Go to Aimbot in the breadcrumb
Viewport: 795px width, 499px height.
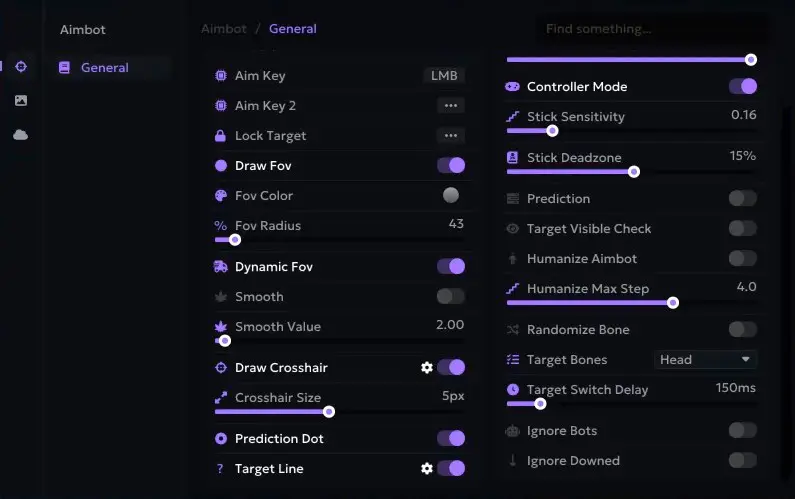click(224, 29)
